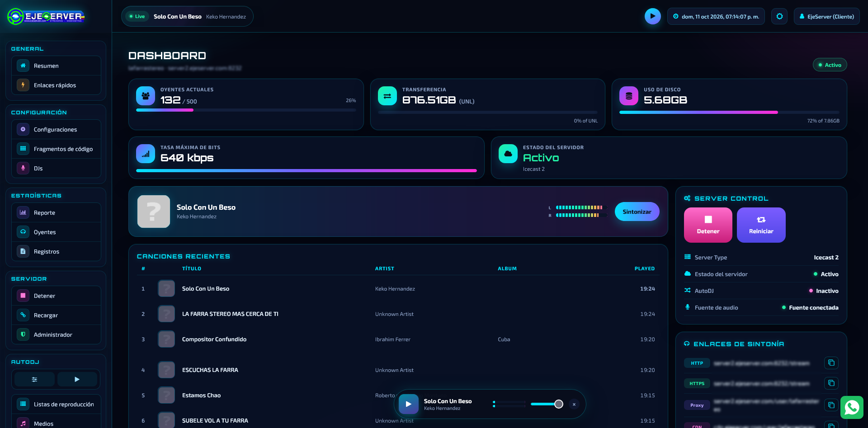Image resolution: width=868 pixels, height=428 pixels.
Task: Go to Configuraciones
Action: coord(56,129)
